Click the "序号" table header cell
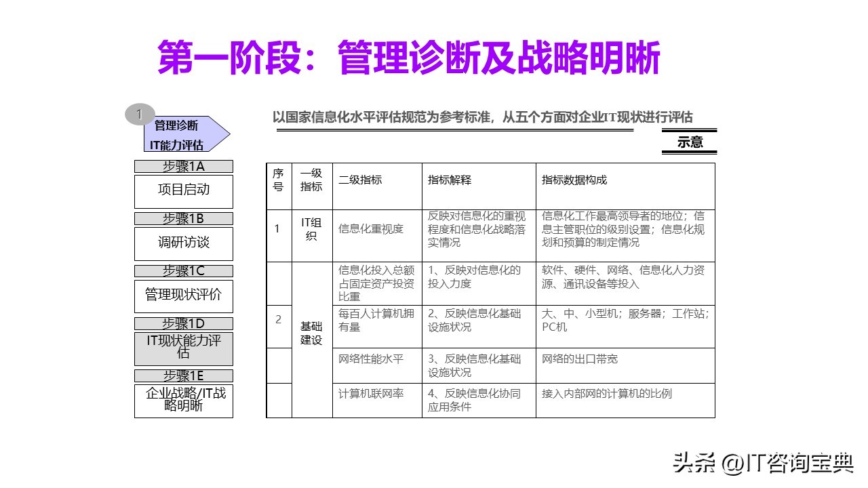The width and height of the screenshot is (868, 488). (x=279, y=178)
